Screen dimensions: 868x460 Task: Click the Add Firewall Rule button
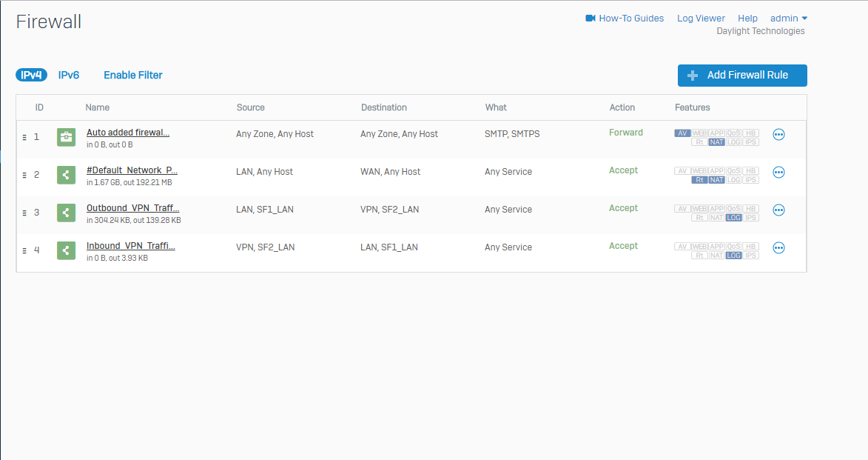pos(741,76)
